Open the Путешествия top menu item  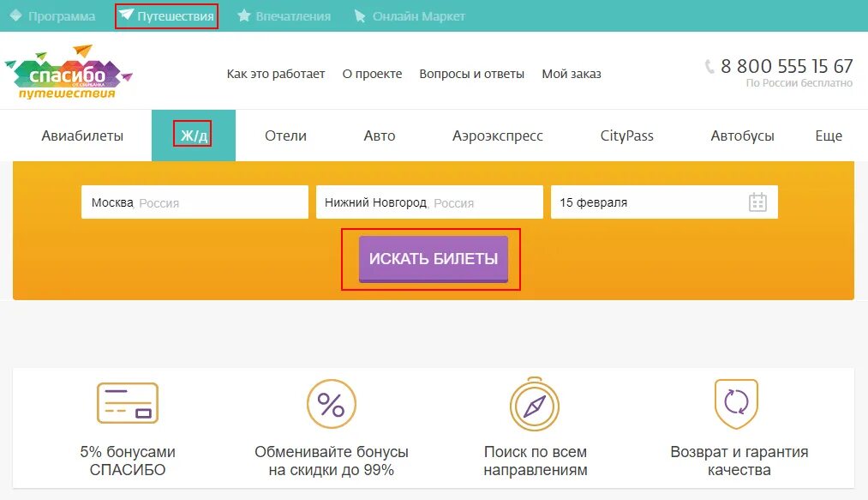click(176, 16)
